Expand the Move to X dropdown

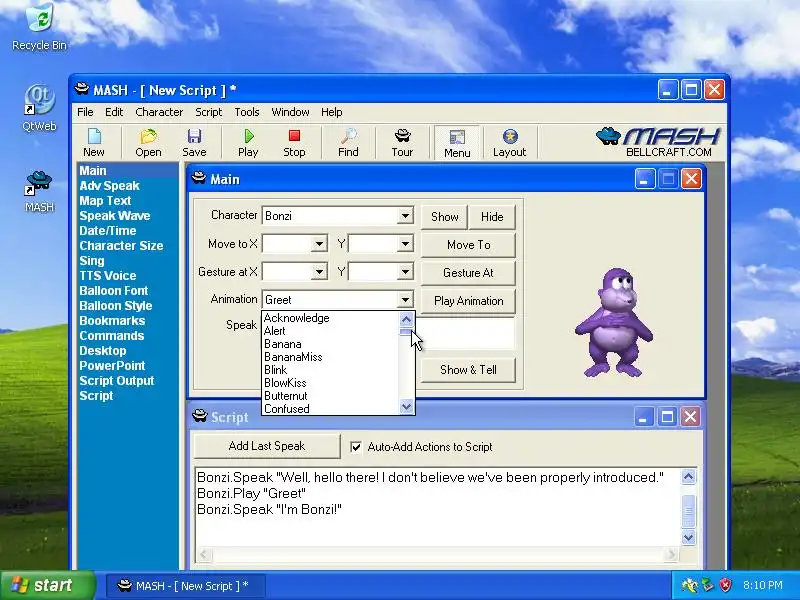click(319, 244)
